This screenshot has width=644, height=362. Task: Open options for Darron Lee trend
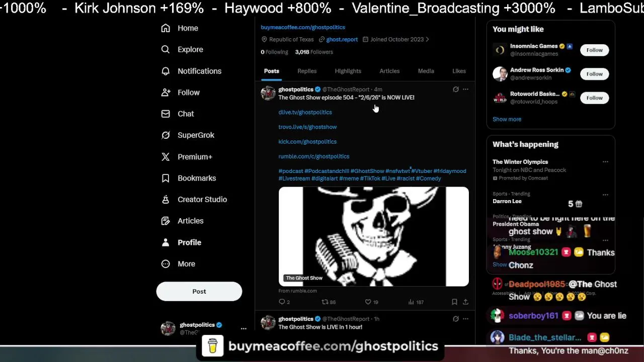605,195
